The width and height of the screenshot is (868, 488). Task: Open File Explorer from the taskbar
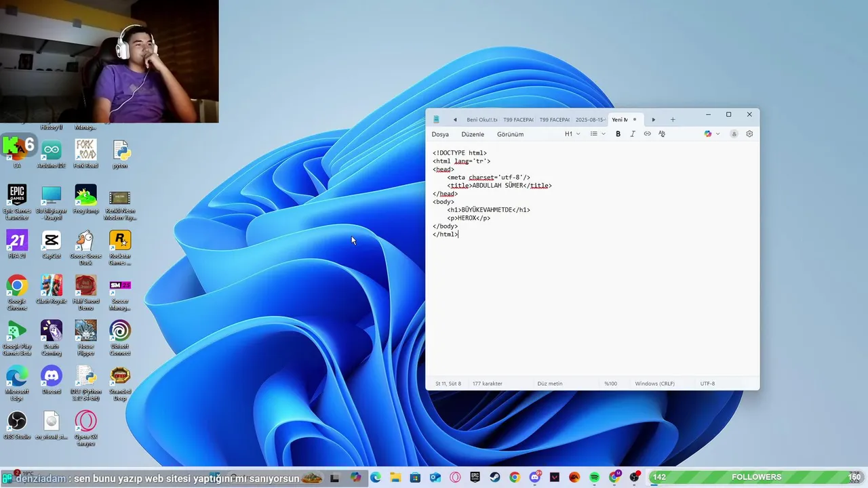click(395, 478)
